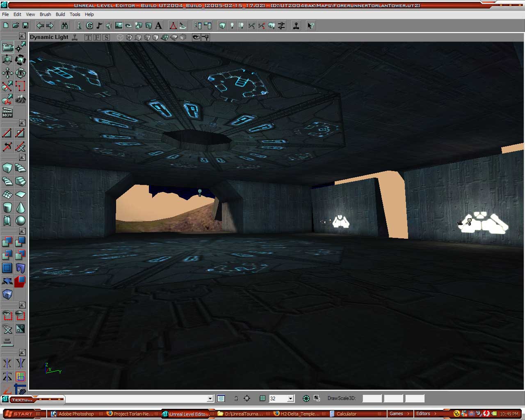Screen dimensions: 525x420
Task: Toggle the S viewport button
Action: coord(106,37)
